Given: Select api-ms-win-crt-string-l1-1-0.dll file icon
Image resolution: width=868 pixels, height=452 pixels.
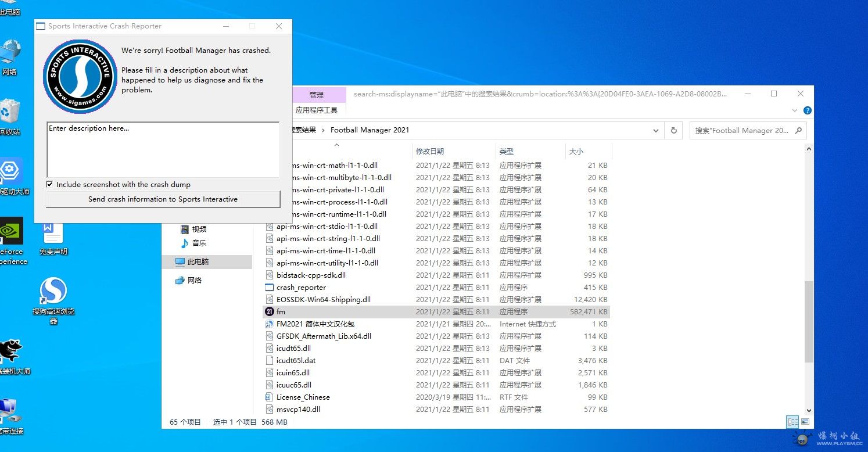Looking at the screenshot, I should pyautogui.click(x=269, y=239).
